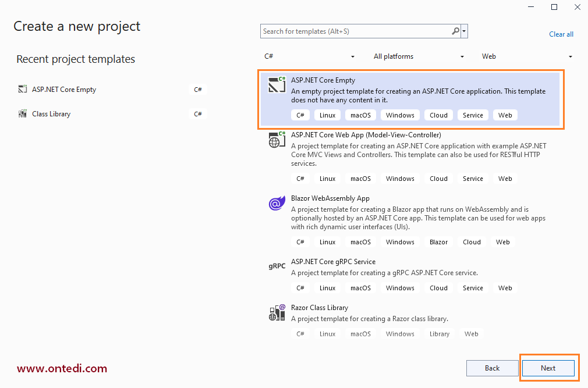This screenshot has height=388, width=588.
Task: Click Library tag under Razor Class Library
Action: (x=439, y=334)
